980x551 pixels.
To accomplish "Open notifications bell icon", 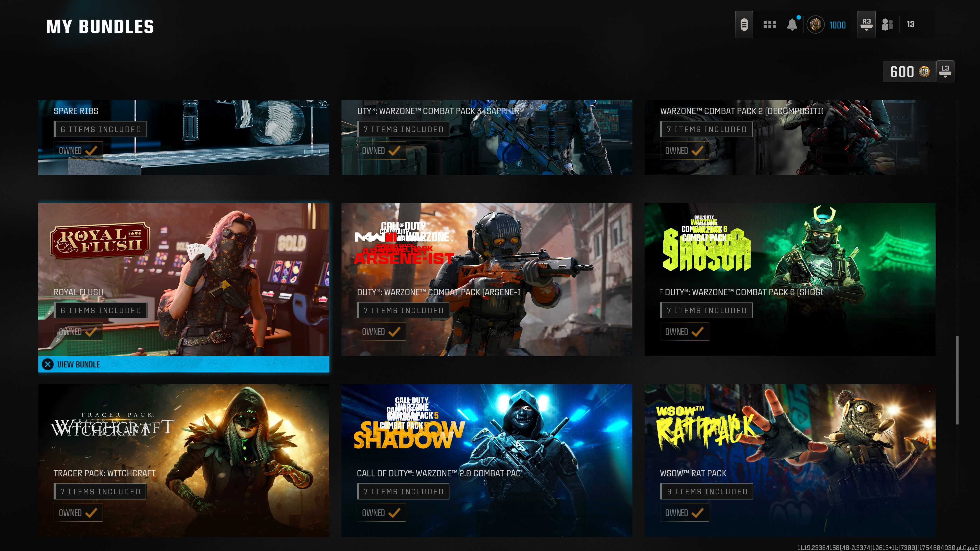I will (x=792, y=24).
